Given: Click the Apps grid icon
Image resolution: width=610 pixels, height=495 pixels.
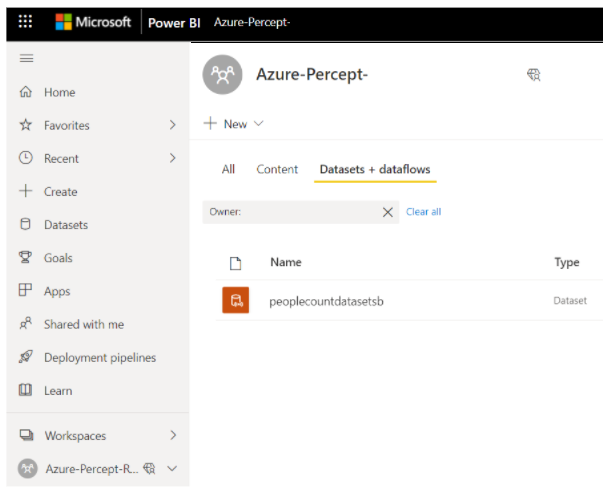Looking at the screenshot, I should coord(26,290).
